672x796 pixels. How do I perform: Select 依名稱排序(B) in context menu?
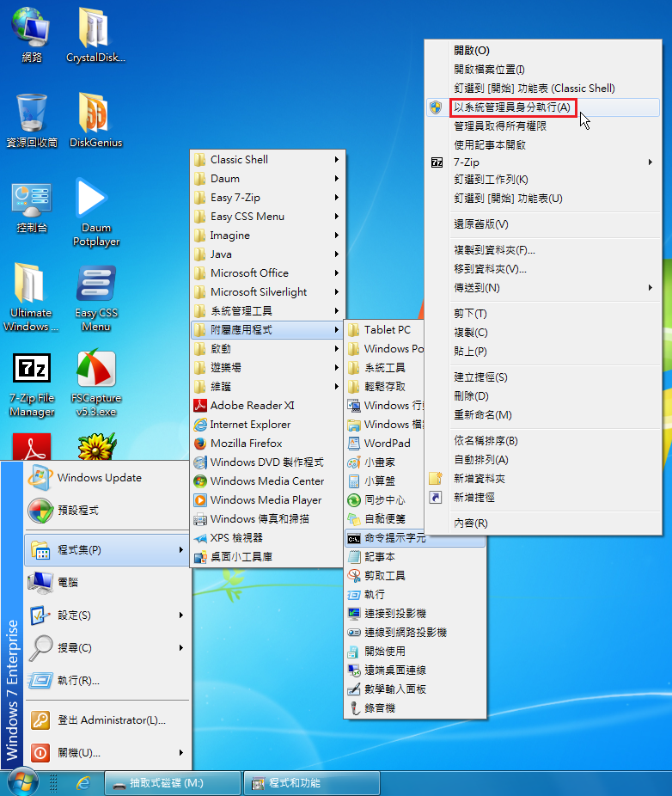(x=543, y=441)
